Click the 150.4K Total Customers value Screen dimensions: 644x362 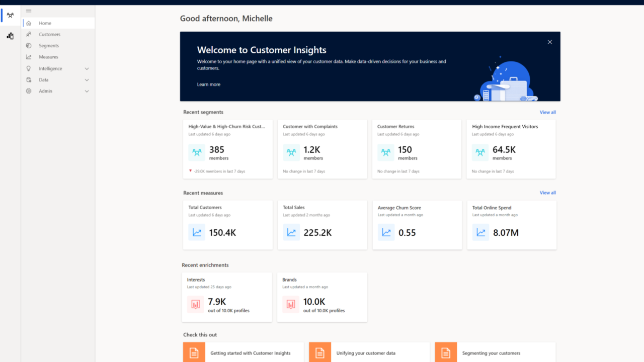point(222,233)
